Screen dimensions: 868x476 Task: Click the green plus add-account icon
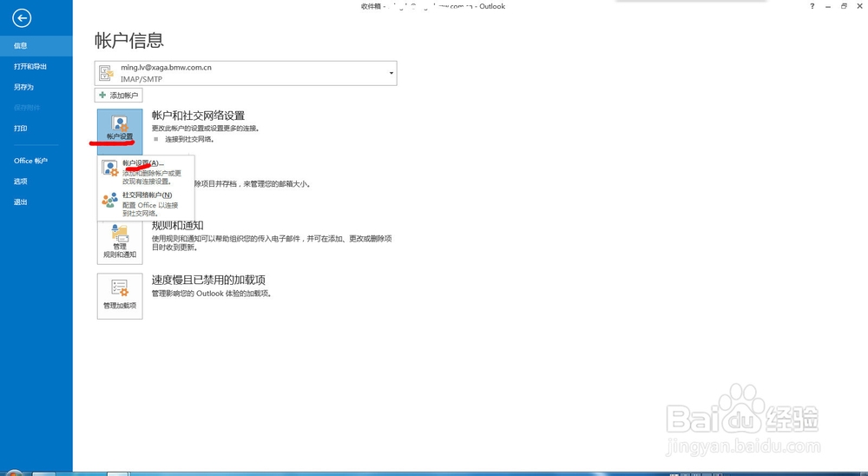point(102,96)
